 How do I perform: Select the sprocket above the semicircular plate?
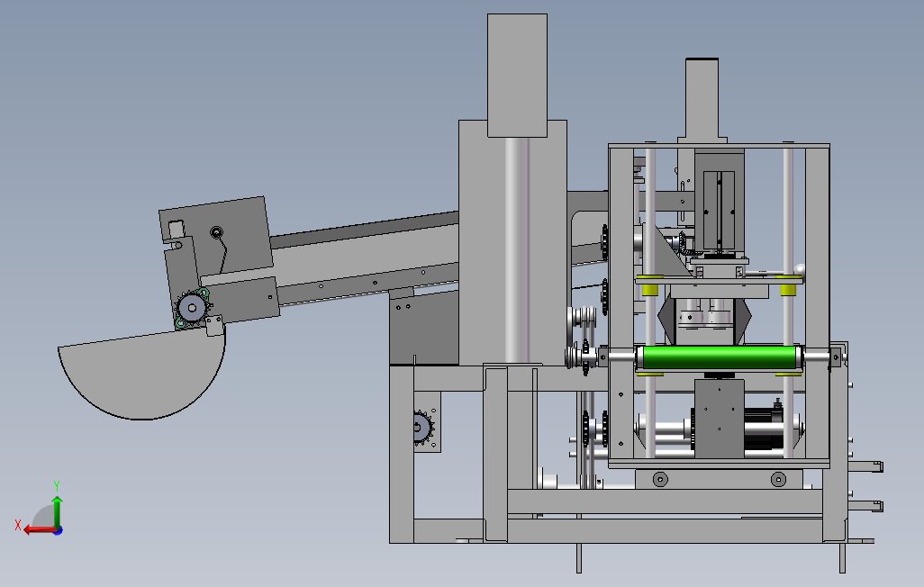coord(192,308)
